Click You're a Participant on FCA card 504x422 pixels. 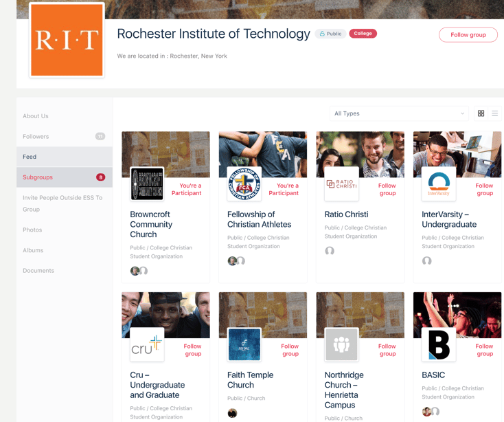tap(284, 190)
